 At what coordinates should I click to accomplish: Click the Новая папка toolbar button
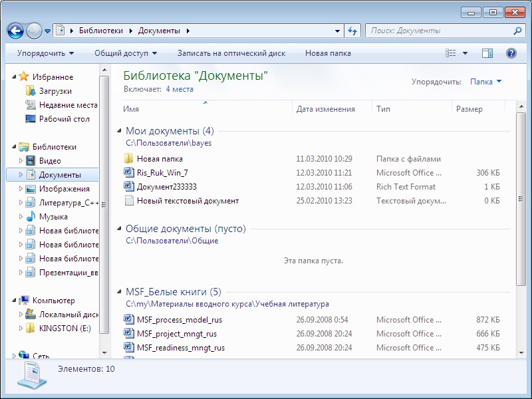pyautogui.click(x=328, y=53)
